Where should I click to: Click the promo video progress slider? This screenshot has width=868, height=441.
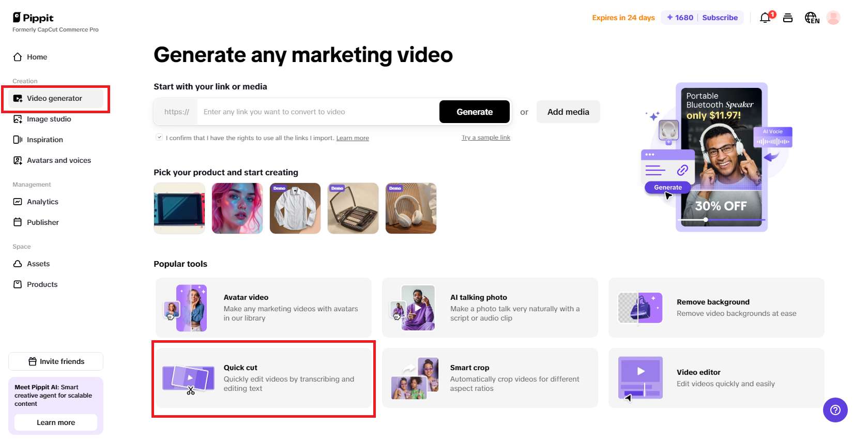[705, 220]
